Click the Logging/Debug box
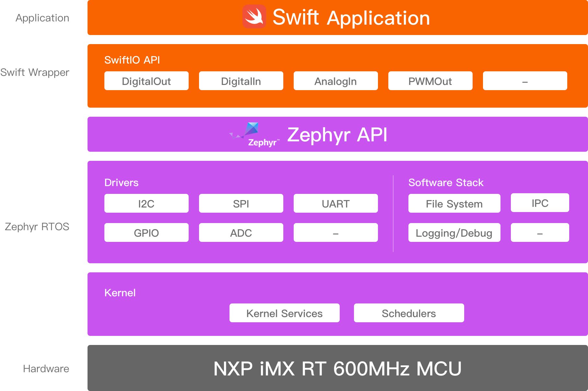 [454, 233]
